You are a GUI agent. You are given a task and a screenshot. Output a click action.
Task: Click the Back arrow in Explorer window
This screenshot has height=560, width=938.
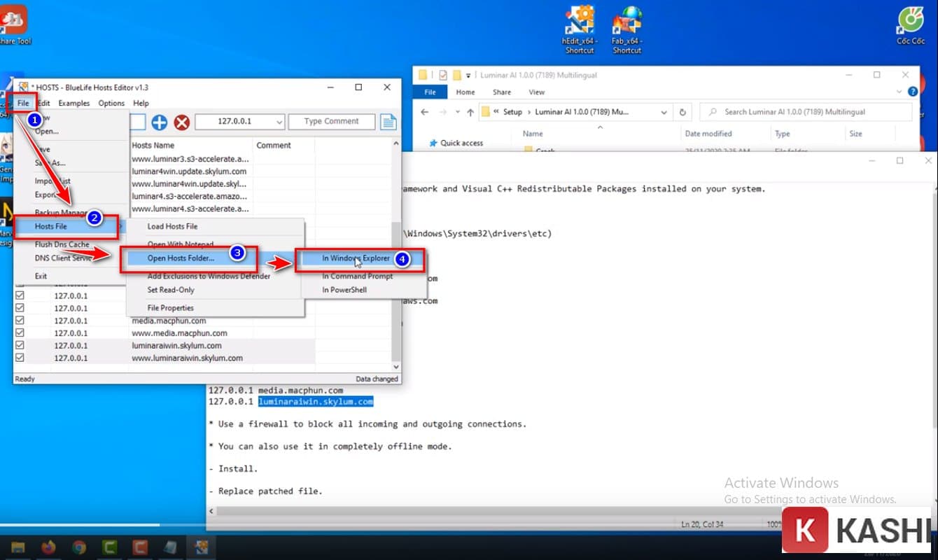point(424,112)
